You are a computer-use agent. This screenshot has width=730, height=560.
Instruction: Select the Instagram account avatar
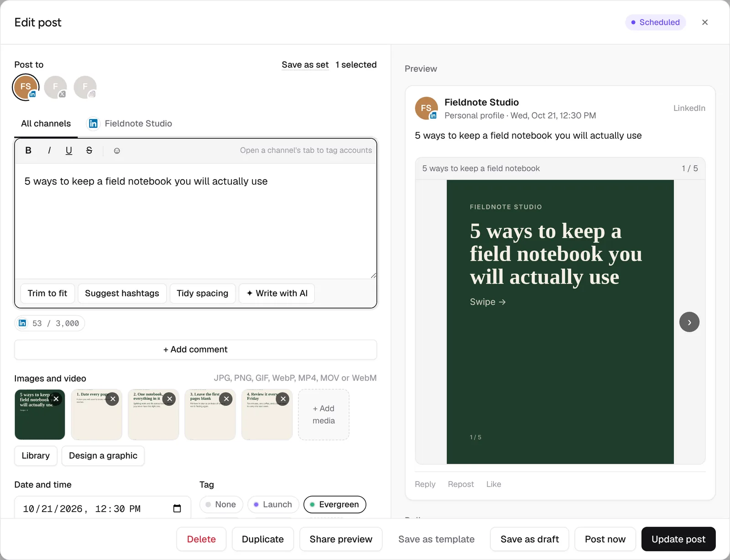pos(85,87)
